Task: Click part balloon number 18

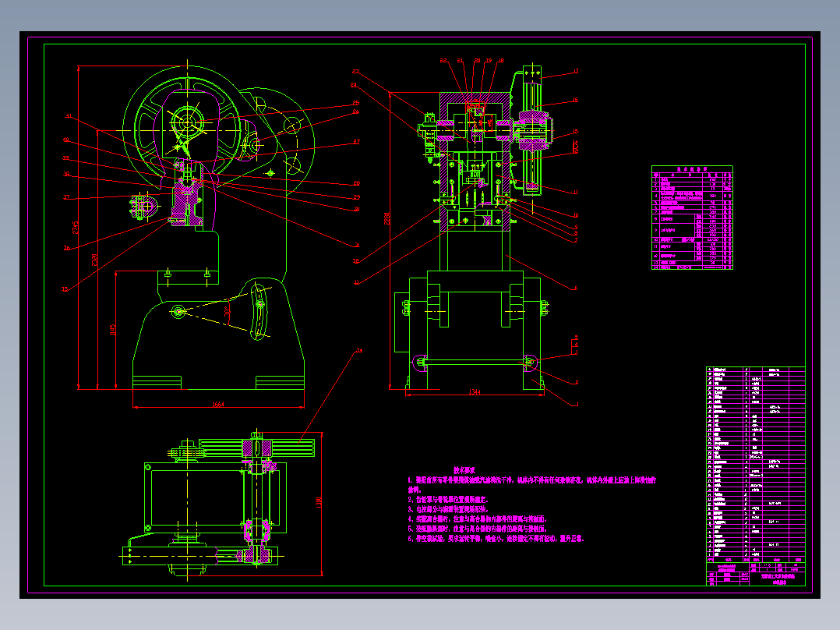Action: click(x=502, y=61)
